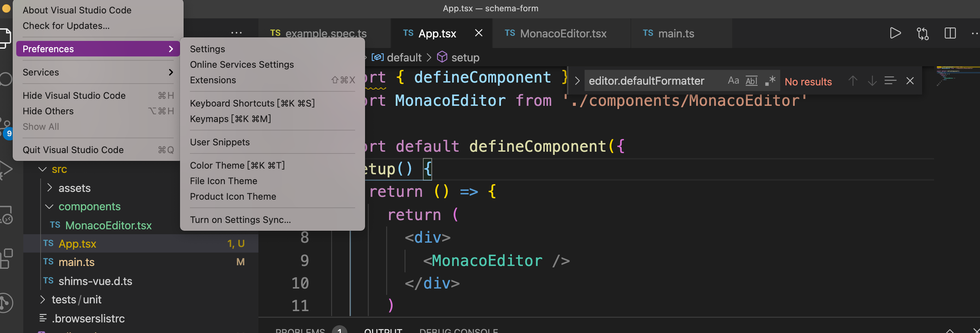Split the editor right

[x=950, y=34]
